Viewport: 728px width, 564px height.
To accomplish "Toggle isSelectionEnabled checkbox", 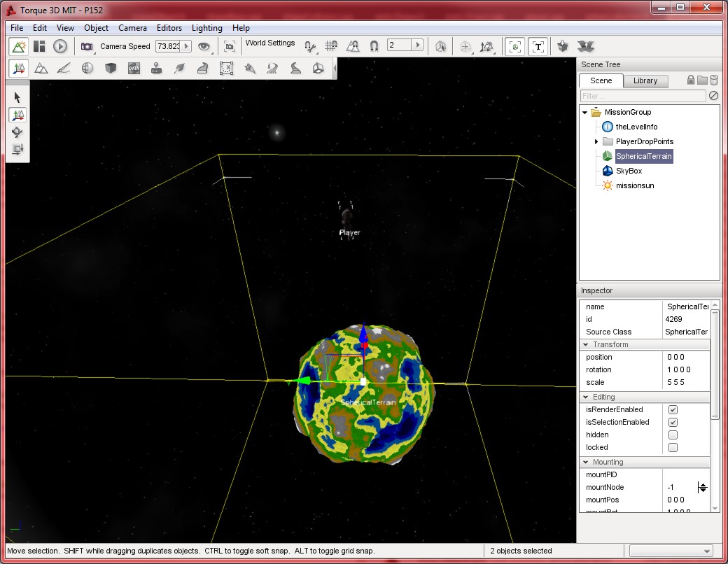I will tap(673, 422).
